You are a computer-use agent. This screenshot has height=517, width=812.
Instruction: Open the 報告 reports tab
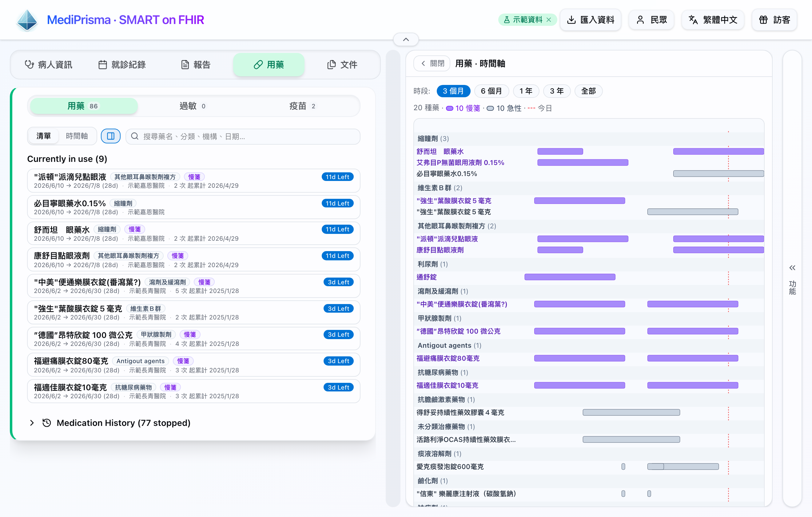click(196, 64)
